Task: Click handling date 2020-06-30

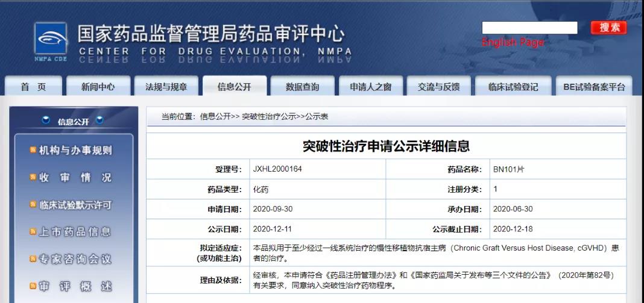Action: pos(513,209)
